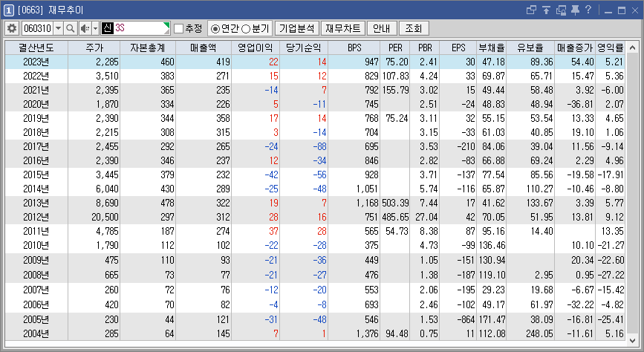
Task: Click the 155.79 PER value
Action: [x=395, y=90]
